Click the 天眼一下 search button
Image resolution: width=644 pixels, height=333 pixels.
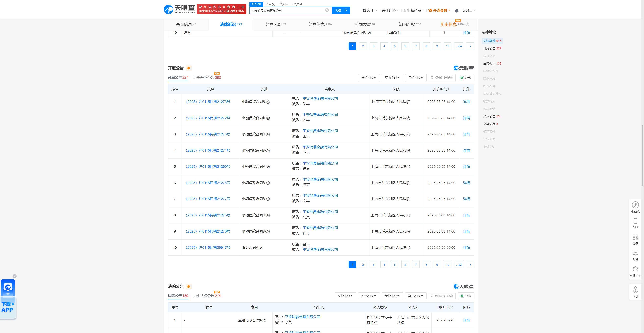pos(341,10)
